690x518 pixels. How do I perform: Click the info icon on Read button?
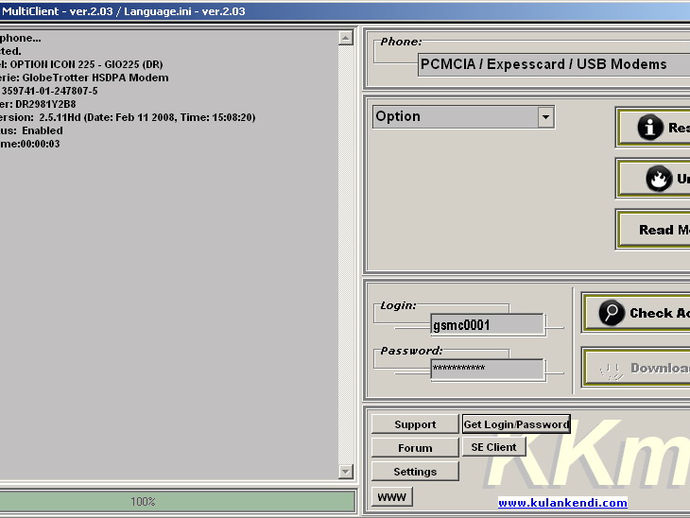[650, 128]
